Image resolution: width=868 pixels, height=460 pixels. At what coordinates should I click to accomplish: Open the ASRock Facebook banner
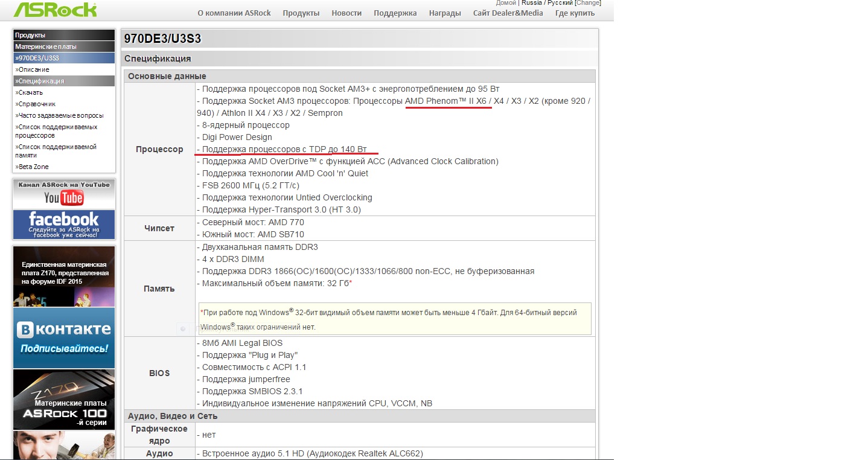click(64, 225)
